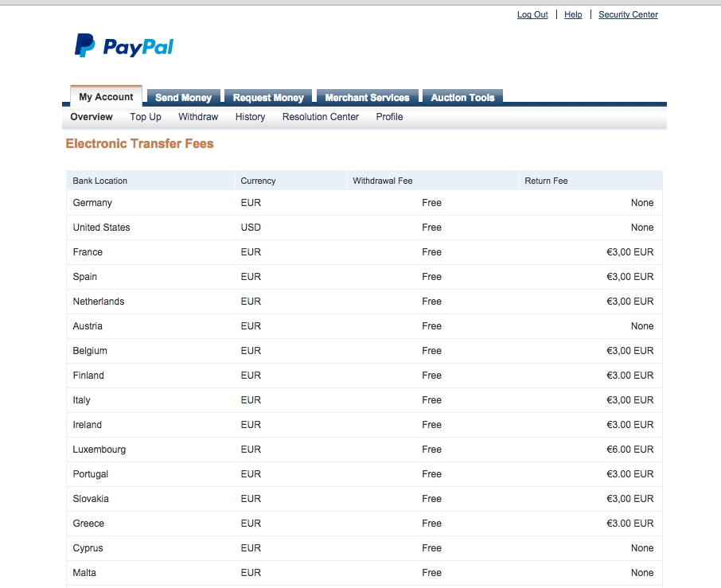Click Ireland's €3.00 EUR return fee
This screenshot has height=588, width=721.
630,425
